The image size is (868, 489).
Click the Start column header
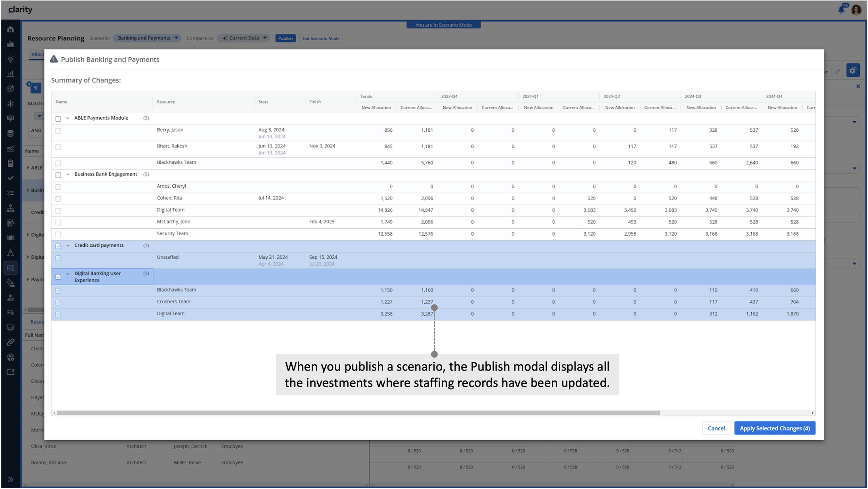click(x=263, y=102)
